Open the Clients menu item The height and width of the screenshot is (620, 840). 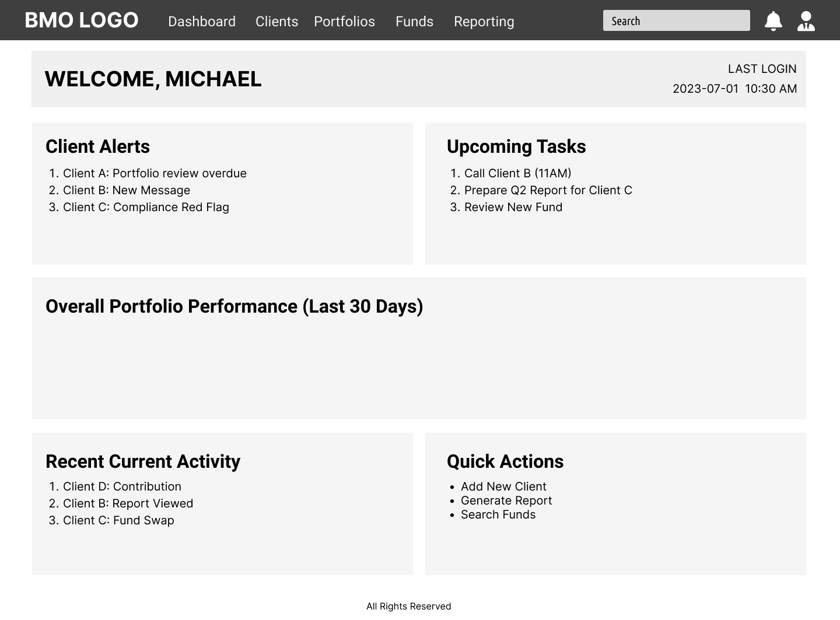pyautogui.click(x=276, y=22)
